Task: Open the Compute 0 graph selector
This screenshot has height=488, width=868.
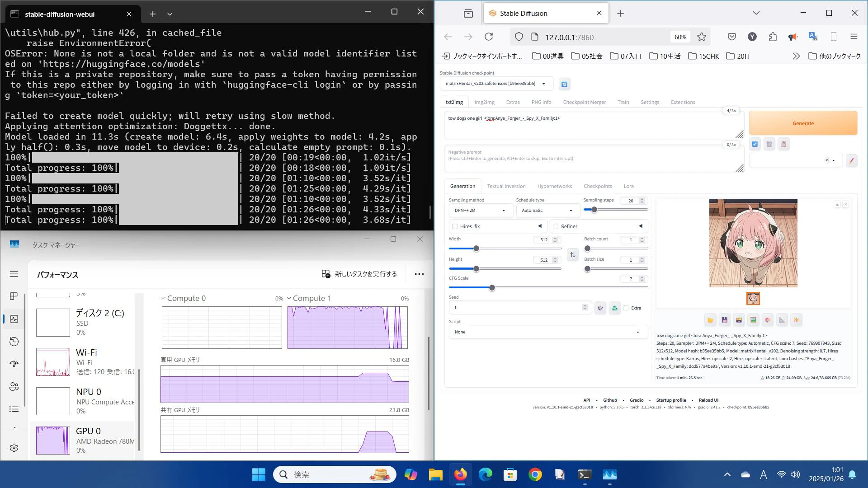Action: click(x=184, y=298)
